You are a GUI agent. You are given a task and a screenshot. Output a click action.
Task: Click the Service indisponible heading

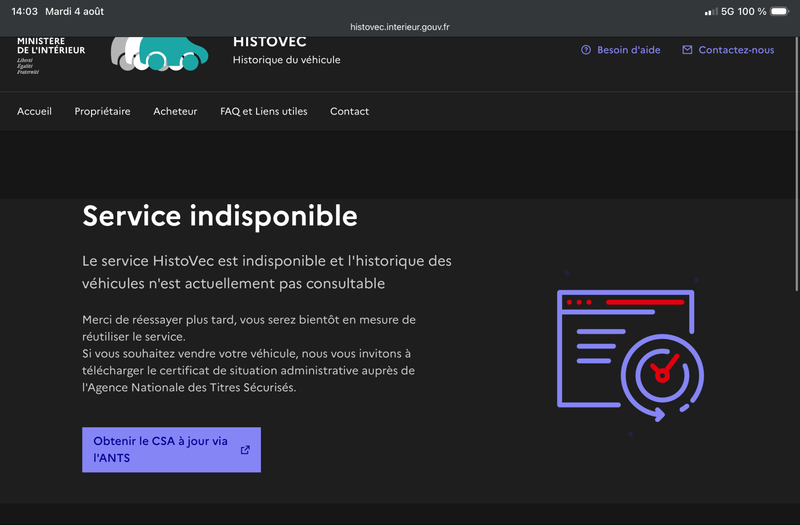(220, 216)
